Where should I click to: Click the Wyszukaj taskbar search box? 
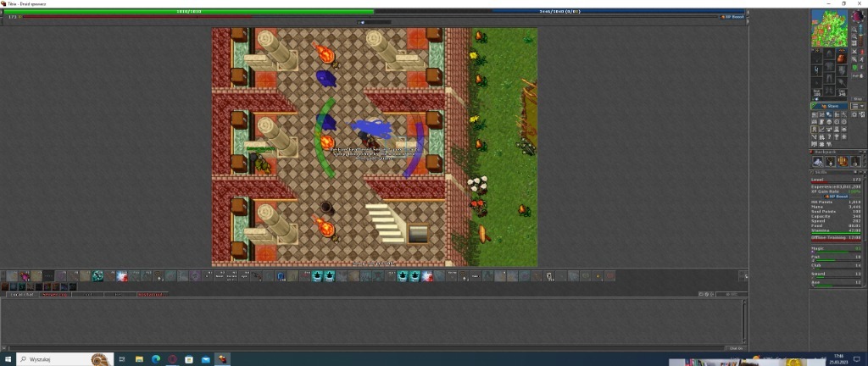point(65,359)
